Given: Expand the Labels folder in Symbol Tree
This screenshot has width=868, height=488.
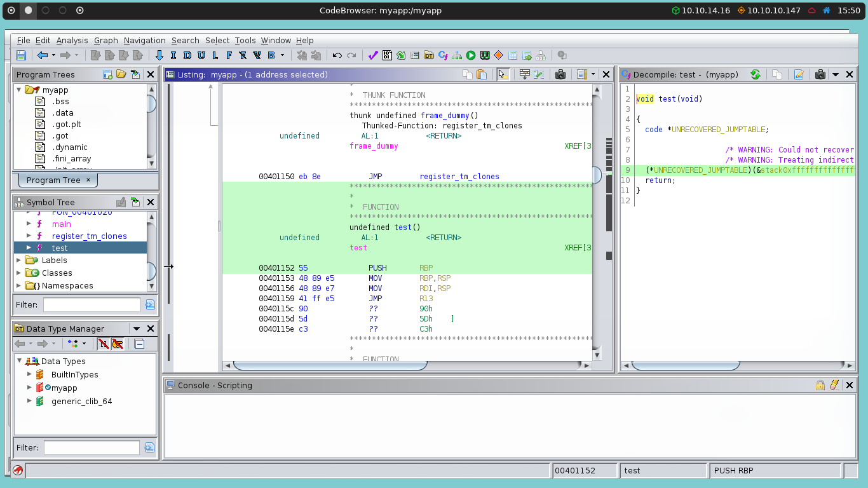Looking at the screenshot, I should pyautogui.click(x=19, y=260).
